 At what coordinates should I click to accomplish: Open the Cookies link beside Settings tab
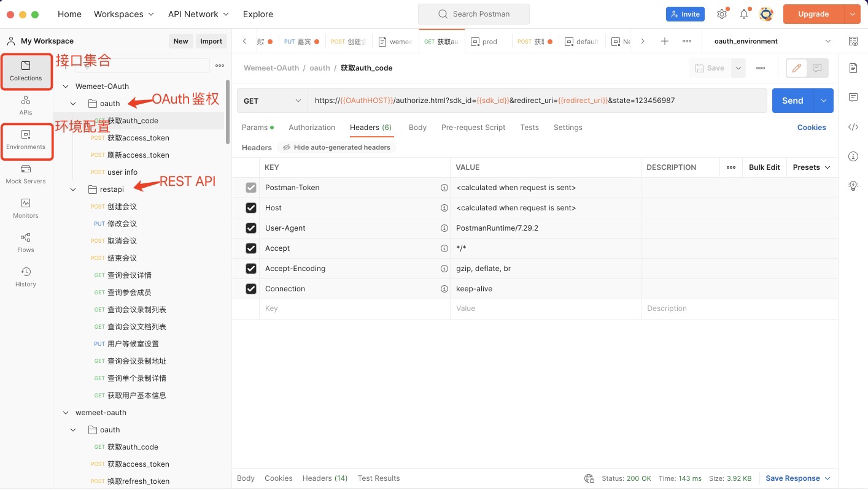coord(812,128)
